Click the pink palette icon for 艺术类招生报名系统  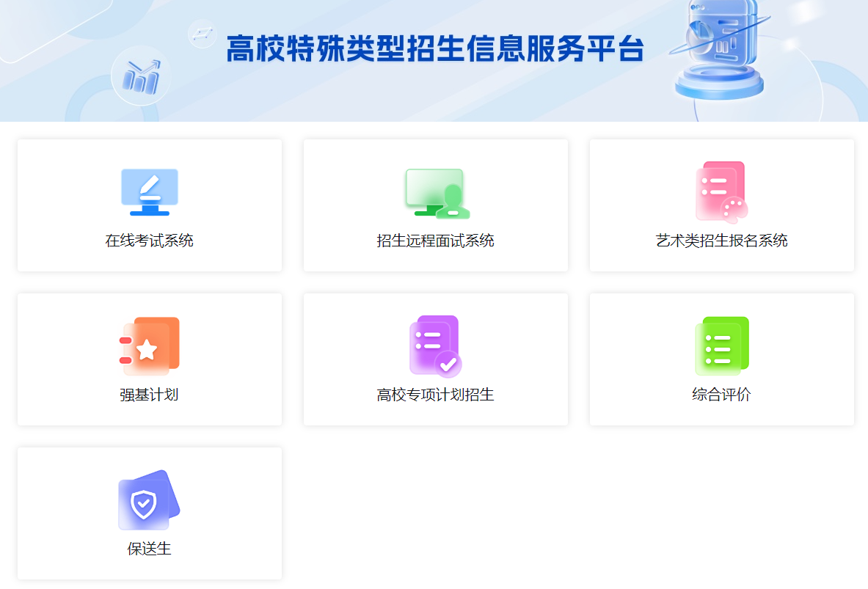[721, 191]
